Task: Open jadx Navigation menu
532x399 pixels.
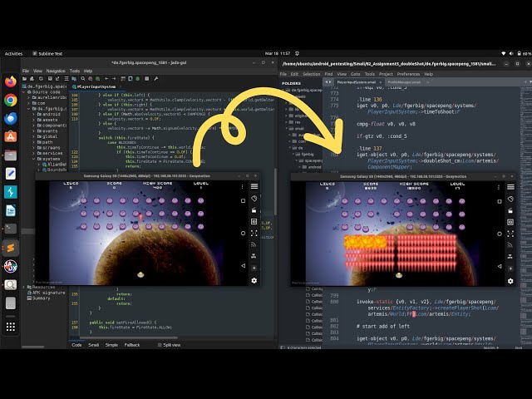Action: 56,71
